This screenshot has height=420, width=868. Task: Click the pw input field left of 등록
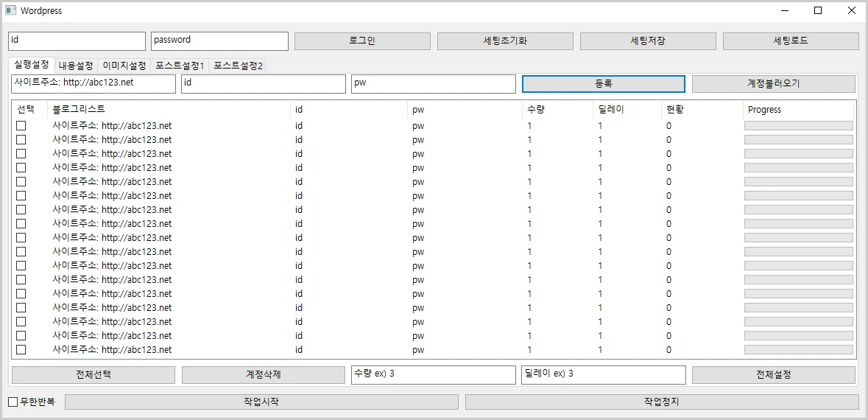(434, 84)
